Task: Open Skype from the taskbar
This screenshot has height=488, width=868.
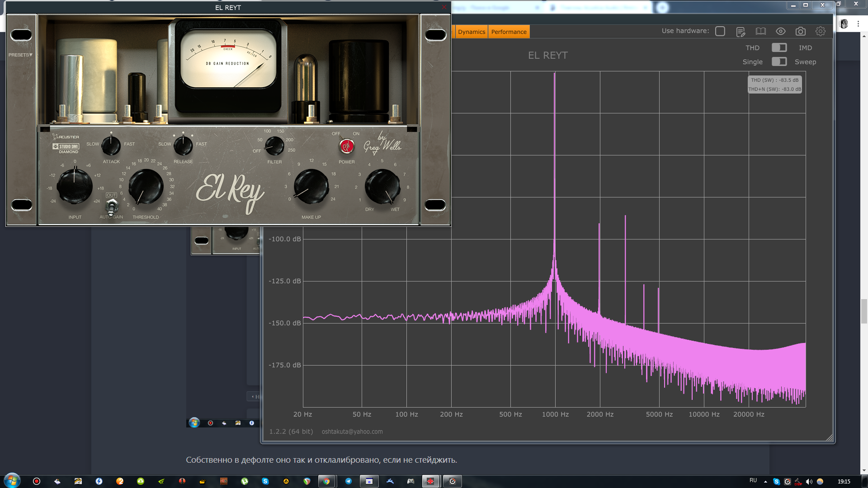Action: coord(265,481)
